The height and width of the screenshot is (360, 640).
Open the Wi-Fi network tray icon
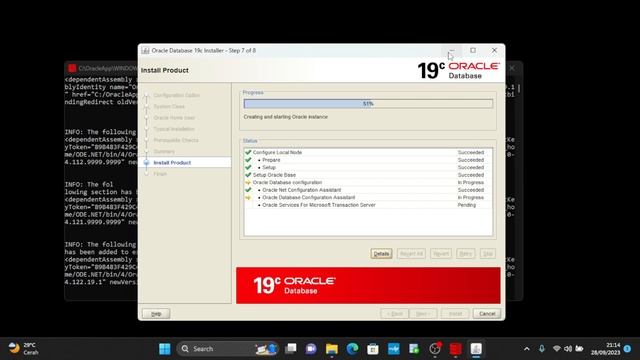(x=556, y=349)
